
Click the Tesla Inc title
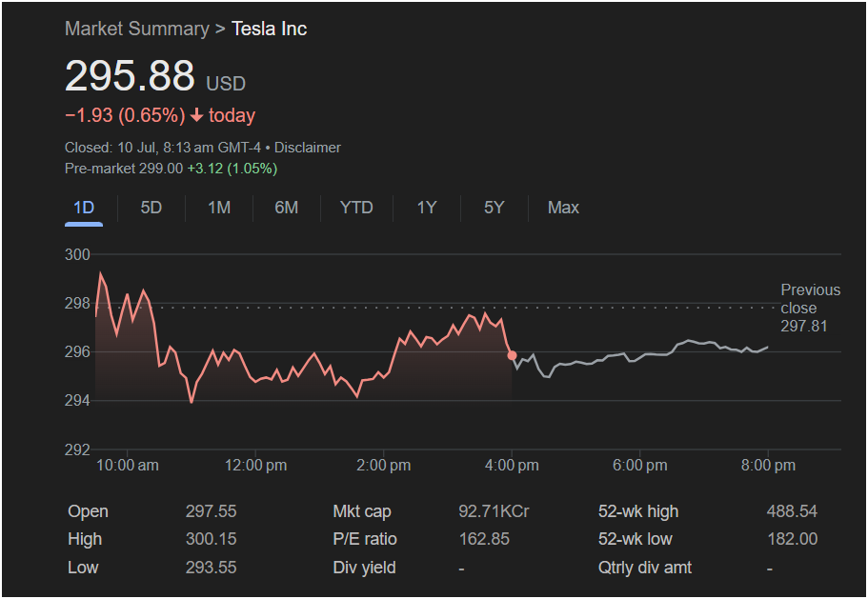coord(269,29)
